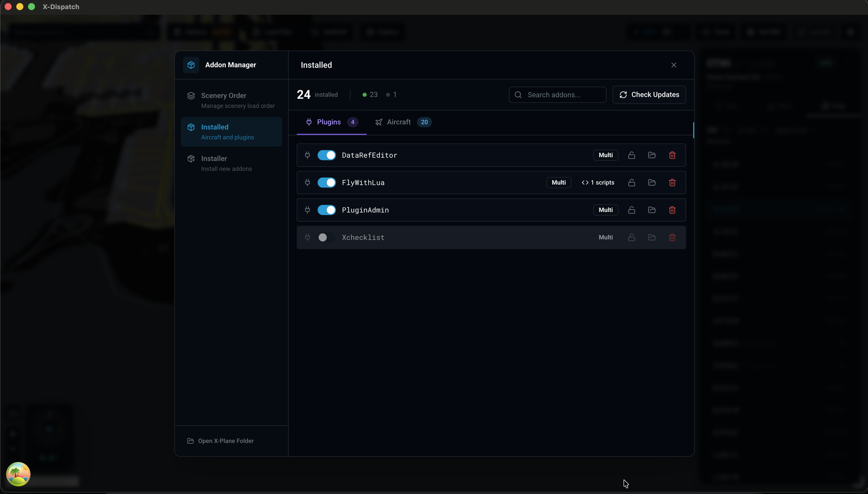
Task: Delete the DataRefEditor plugin
Action: [x=672, y=155]
